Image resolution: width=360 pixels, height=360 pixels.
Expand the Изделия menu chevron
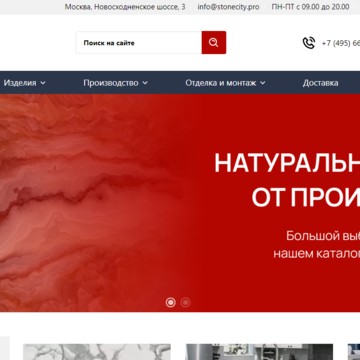pyautogui.click(x=43, y=83)
